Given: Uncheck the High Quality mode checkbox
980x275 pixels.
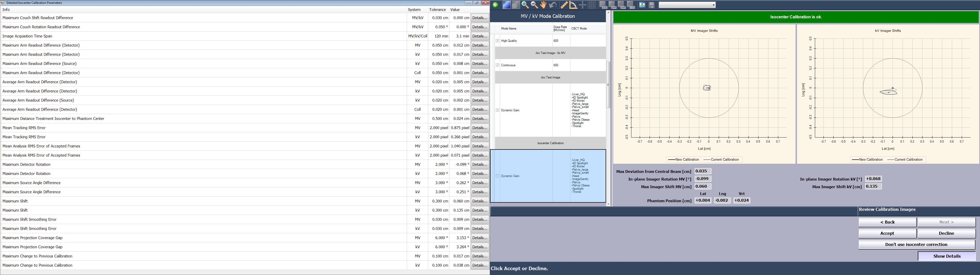Looking at the screenshot, I should click(x=498, y=40).
